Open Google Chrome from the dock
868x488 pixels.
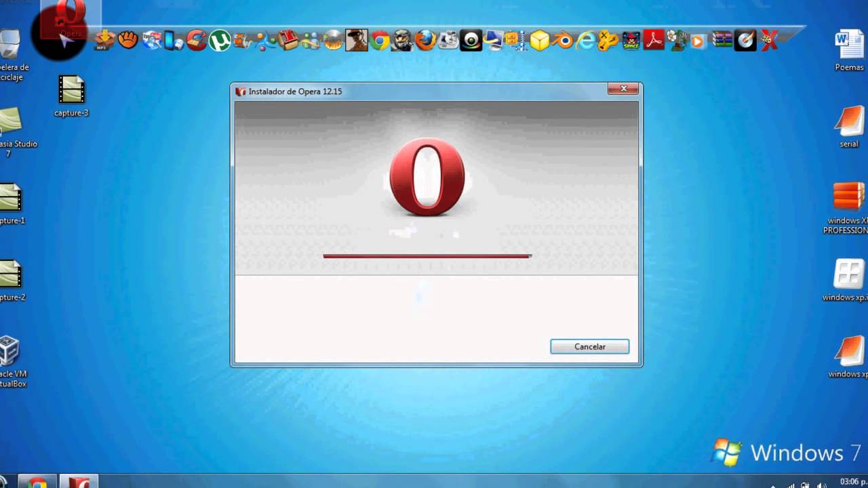(380, 41)
